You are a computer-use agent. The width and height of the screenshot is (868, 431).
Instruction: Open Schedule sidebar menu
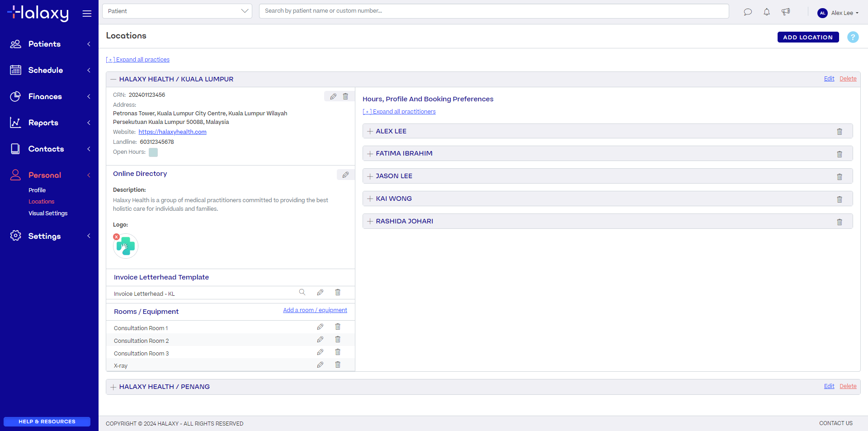[x=49, y=70]
